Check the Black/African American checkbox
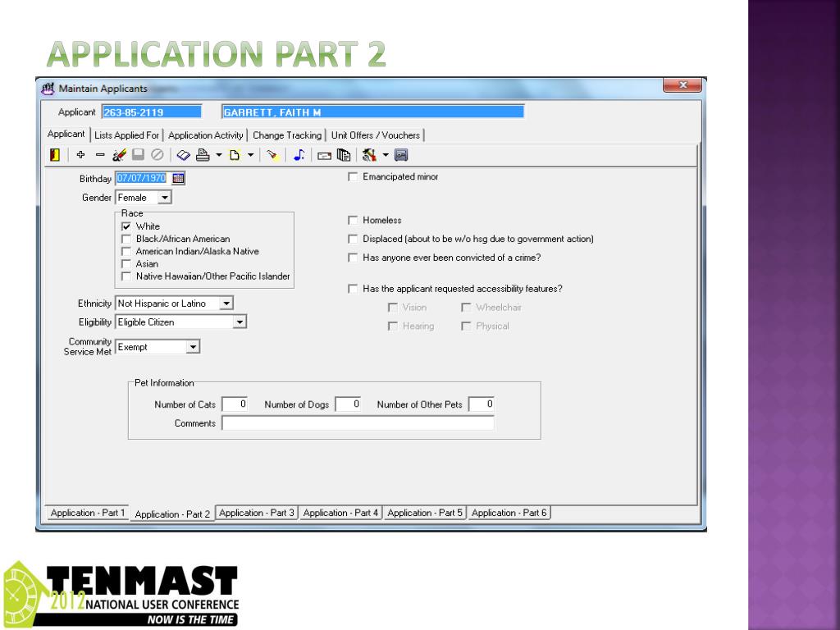This screenshot has height=630, width=840. tap(126, 239)
